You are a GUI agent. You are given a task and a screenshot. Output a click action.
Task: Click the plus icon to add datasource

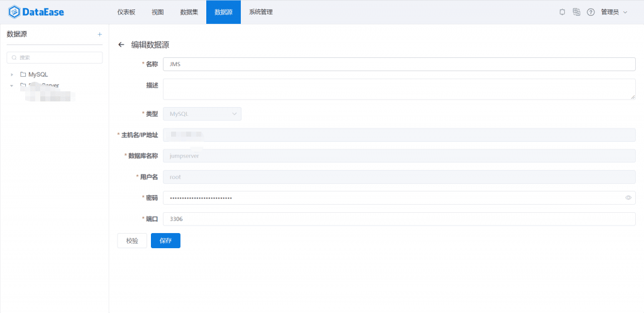tap(99, 35)
